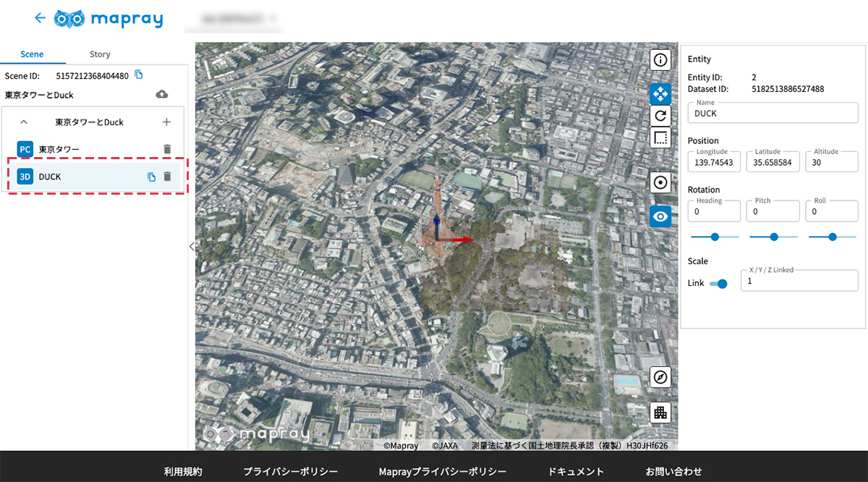Duplicate the DUCK entity

pos(151,177)
